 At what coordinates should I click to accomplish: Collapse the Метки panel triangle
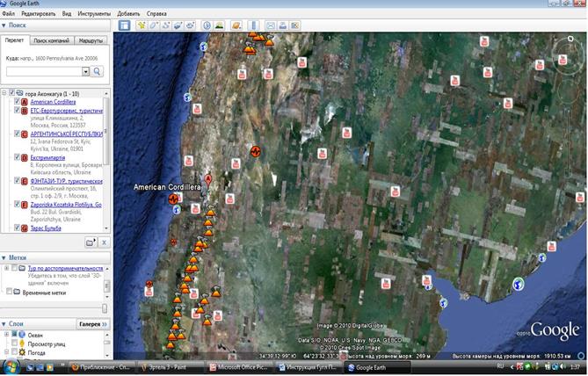point(4,258)
